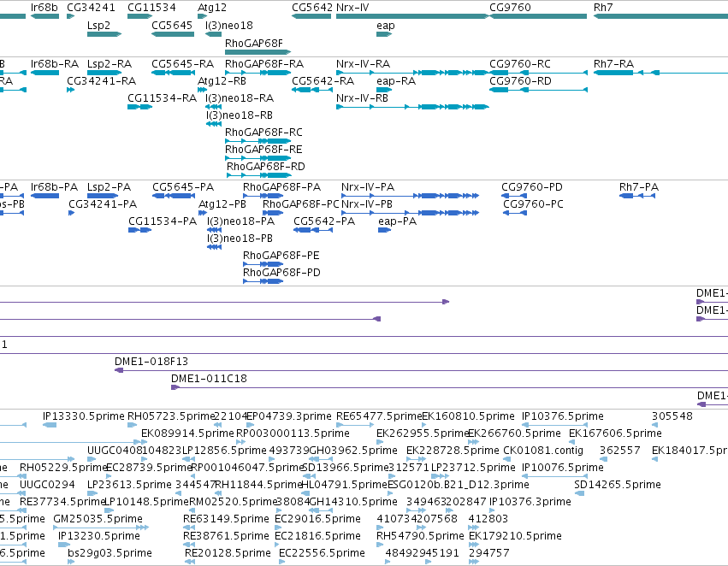Open transcript CG11534-RA
Viewport: 728px width, 566px height.
(162, 97)
